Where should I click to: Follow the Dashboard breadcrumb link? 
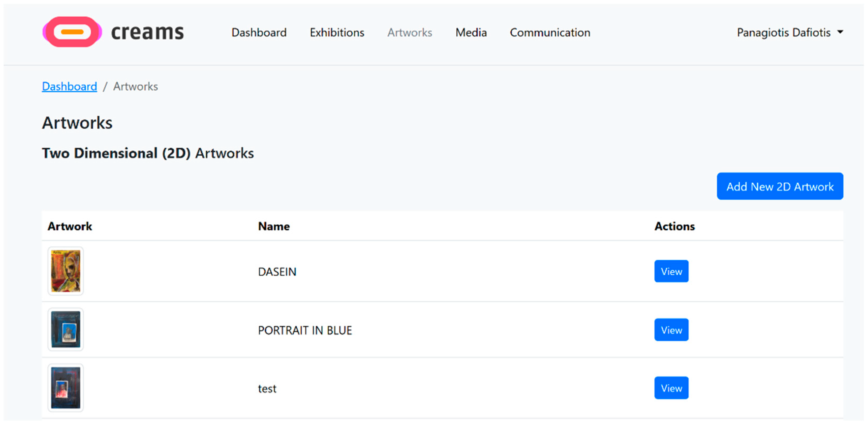tap(69, 87)
